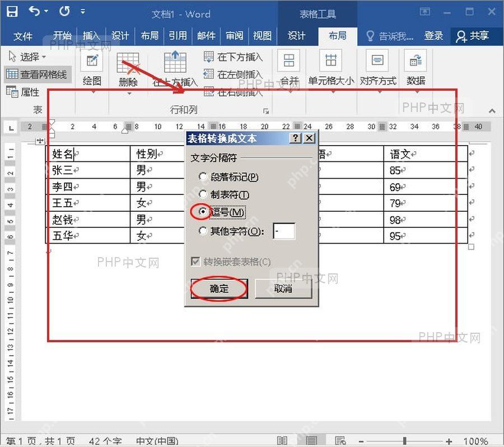This screenshot has height=447, width=504.
Task: Open the 行和列 dialog launcher
Action: pos(266,111)
